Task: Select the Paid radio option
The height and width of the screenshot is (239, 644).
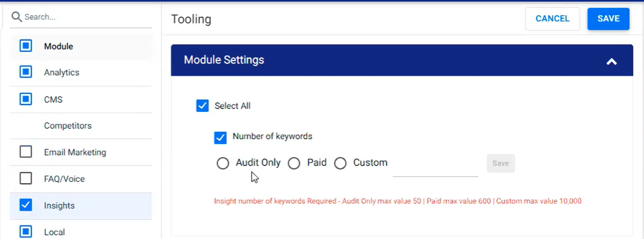Action: click(294, 163)
